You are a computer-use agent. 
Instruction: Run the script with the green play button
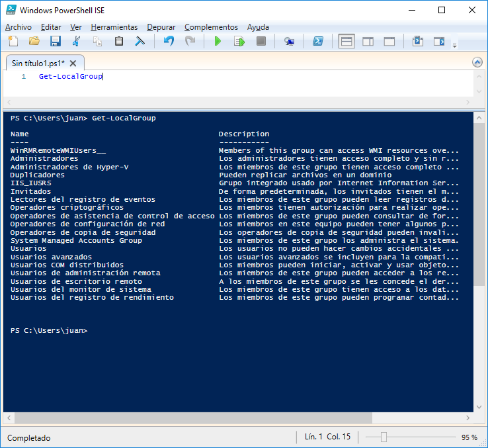pyautogui.click(x=218, y=42)
